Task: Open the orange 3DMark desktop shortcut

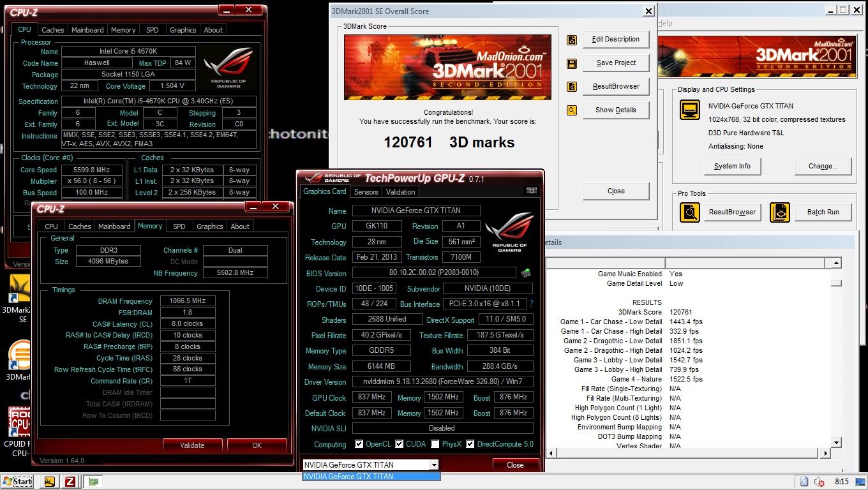Action: click(19, 360)
